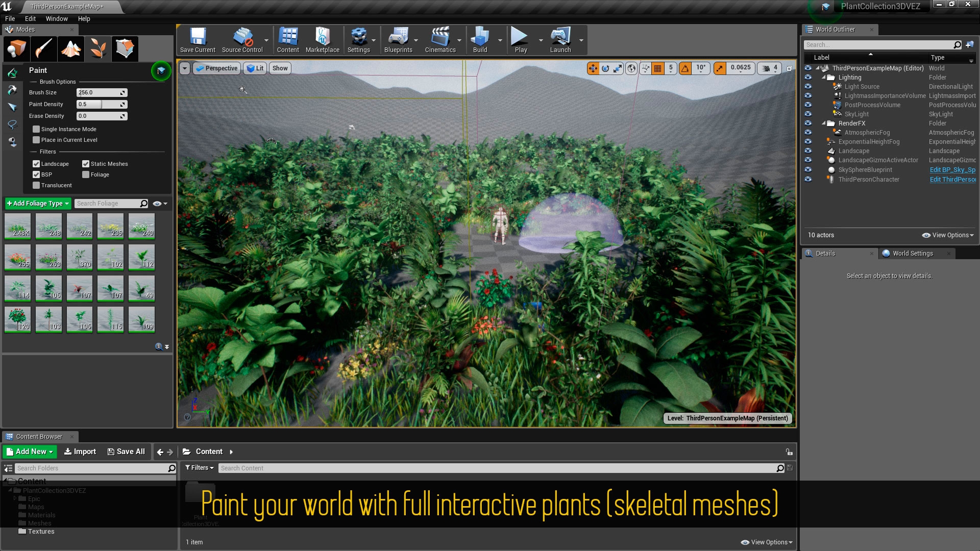Open Content Browser View Options
This screenshot has height=551, width=980.
767,542
